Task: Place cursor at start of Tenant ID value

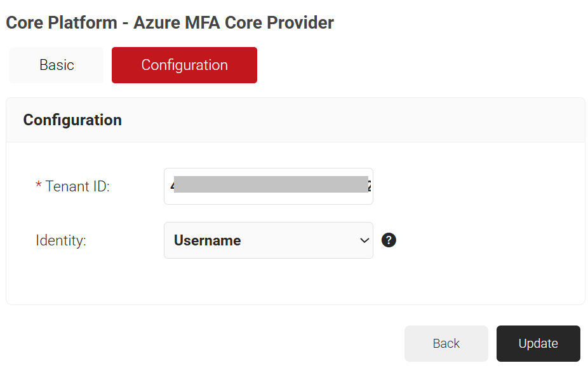Action: pos(171,187)
